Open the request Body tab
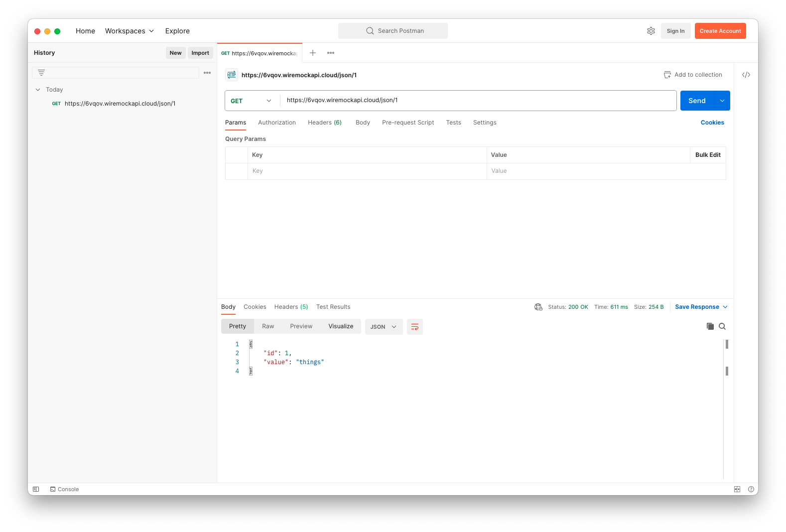The image size is (786, 532). point(363,123)
